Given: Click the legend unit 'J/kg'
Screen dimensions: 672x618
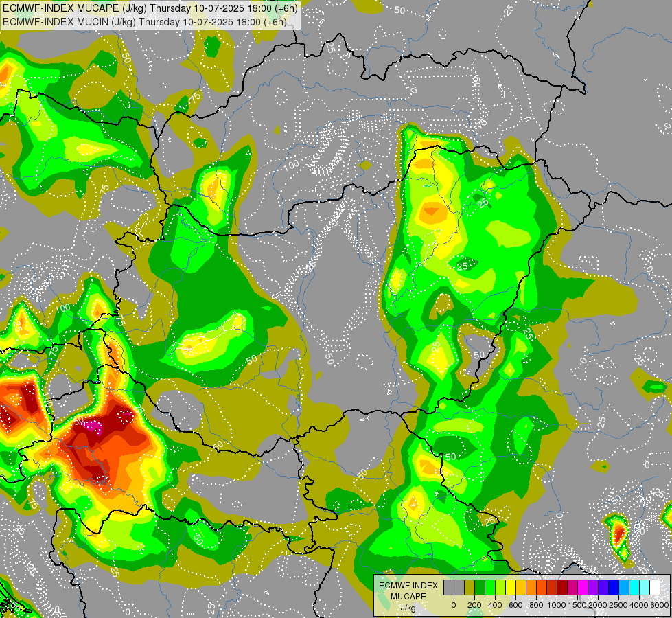Looking at the screenshot, I should [408, 608].
